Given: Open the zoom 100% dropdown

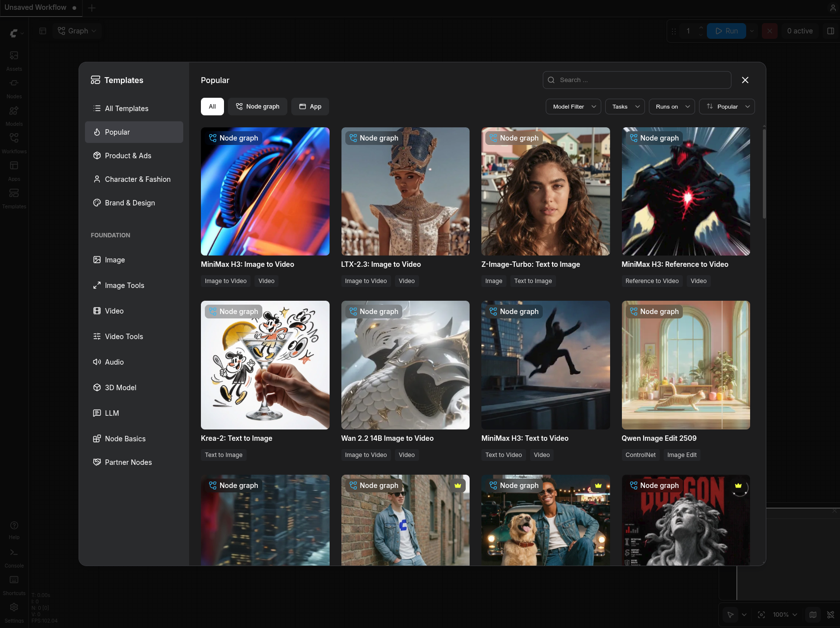Looking at the screenshot, I should click(785, 615).
